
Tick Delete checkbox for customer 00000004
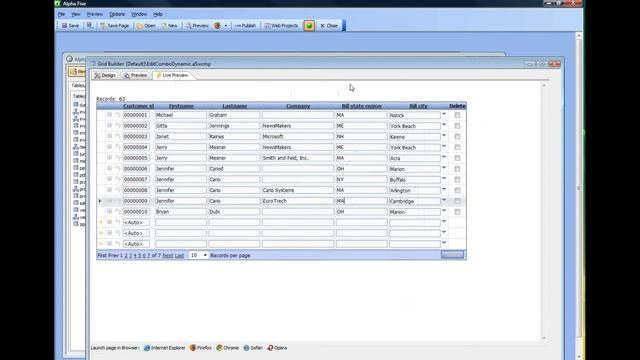(x=457, y=147)
